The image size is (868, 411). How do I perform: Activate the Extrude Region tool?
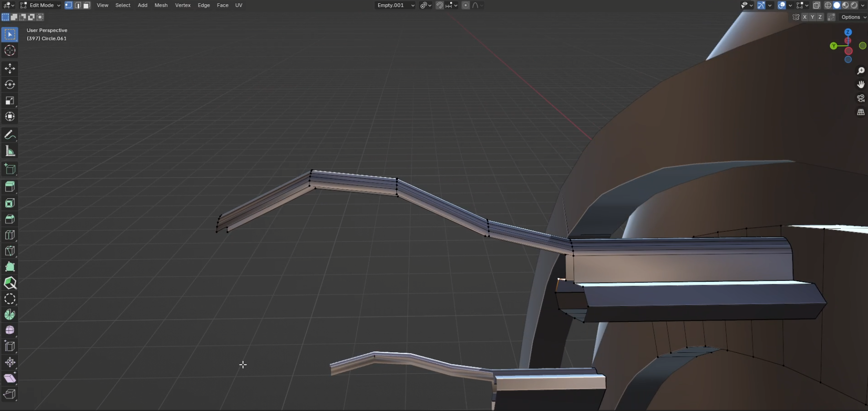[x=10, y=186]
